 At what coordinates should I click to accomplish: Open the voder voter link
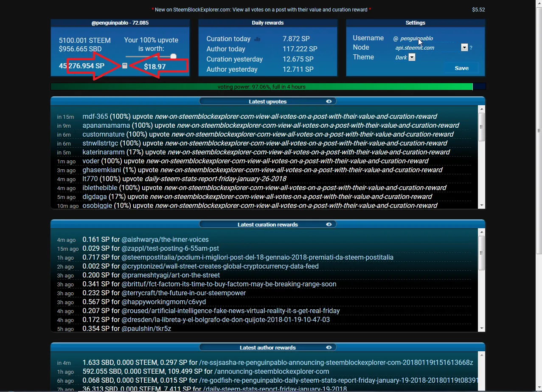[x=91, y=161]
